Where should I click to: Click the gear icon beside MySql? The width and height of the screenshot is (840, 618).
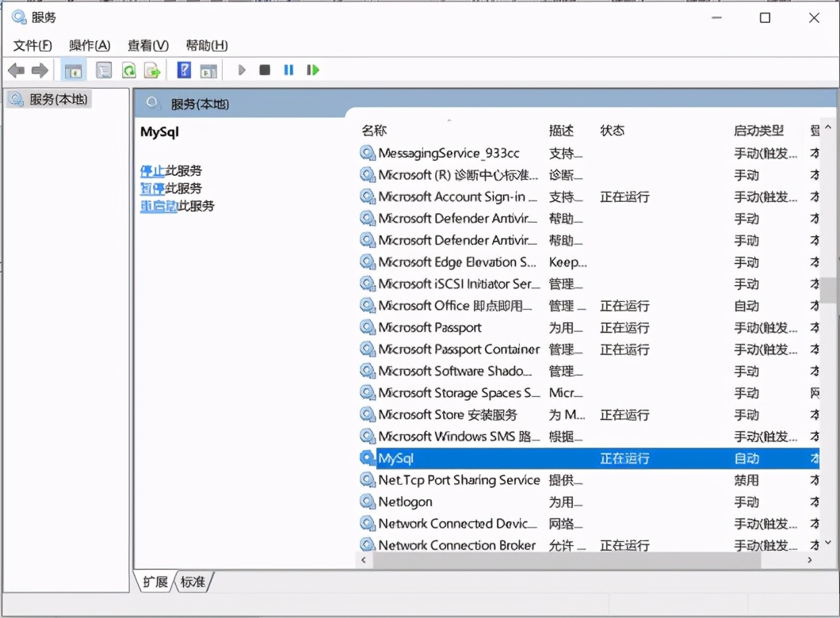tap(367, 459)
